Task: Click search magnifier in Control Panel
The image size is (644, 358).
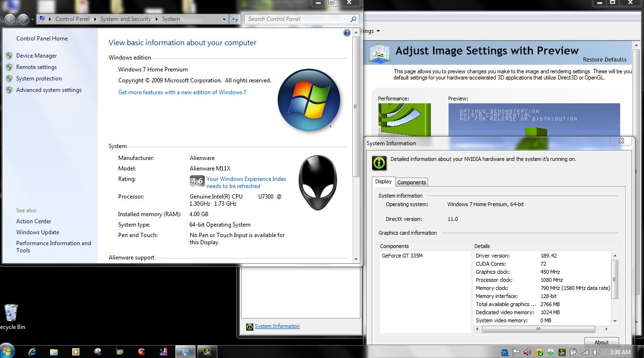Action: [x=353, y=19]
